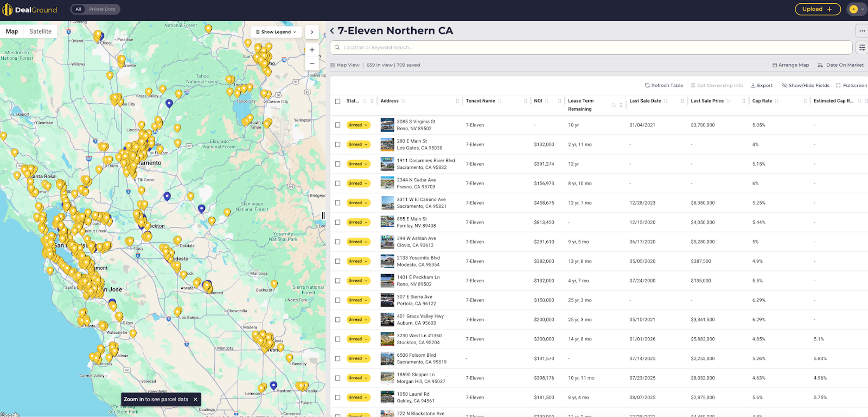Click the Stat... column header
Screen dimensions: 868x417
coord(353,101)
